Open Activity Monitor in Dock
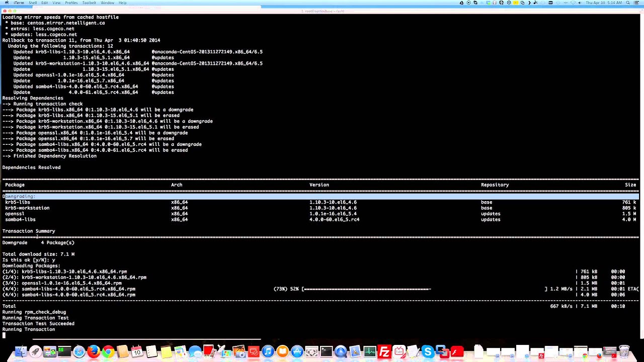Viewport: 644px width, 362px height. tap(370, 351)
